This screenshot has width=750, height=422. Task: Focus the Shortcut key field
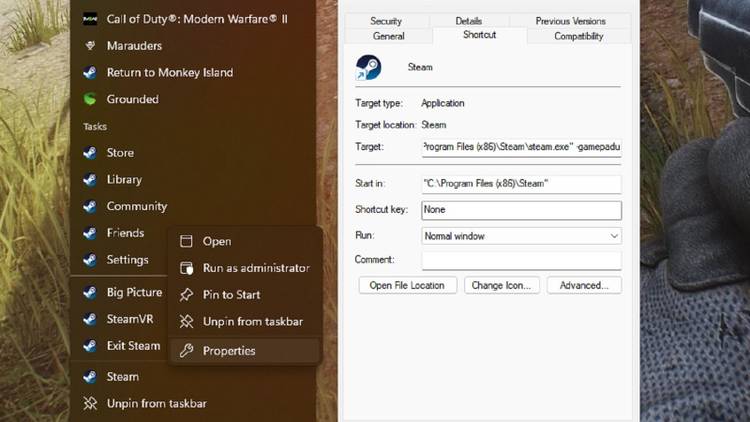(521, 210)
